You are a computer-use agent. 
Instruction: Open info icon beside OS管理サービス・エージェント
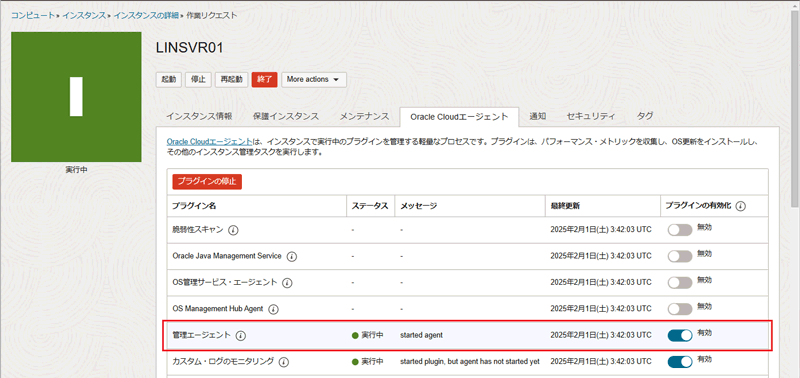287,283
